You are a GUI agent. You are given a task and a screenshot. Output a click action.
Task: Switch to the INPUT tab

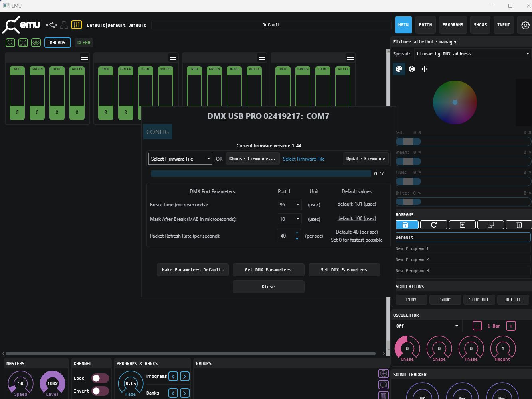[x=504, y=25]
